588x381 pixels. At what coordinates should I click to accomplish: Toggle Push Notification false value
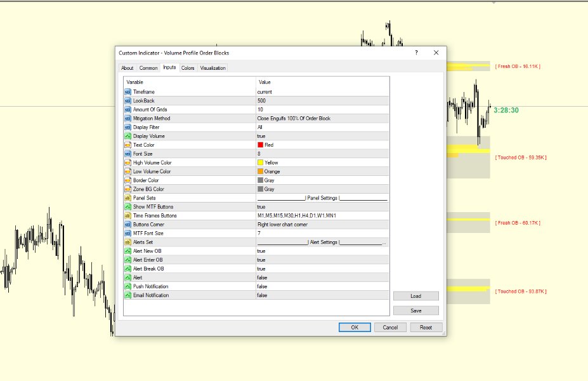tap(322, 286)
